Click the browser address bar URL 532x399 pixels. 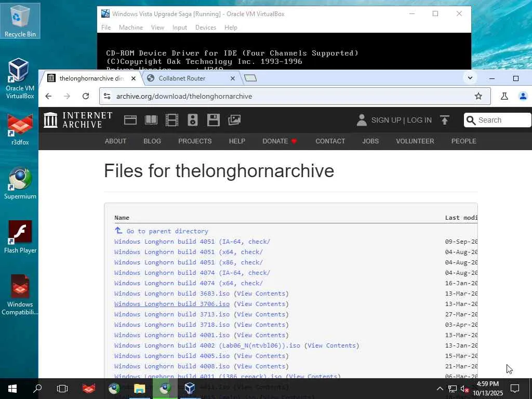pos(184,96)
